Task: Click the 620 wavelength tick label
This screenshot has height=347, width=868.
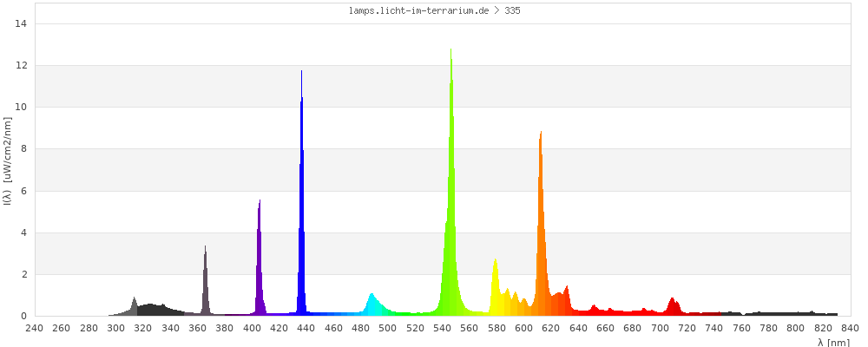Action: point(551,328)
